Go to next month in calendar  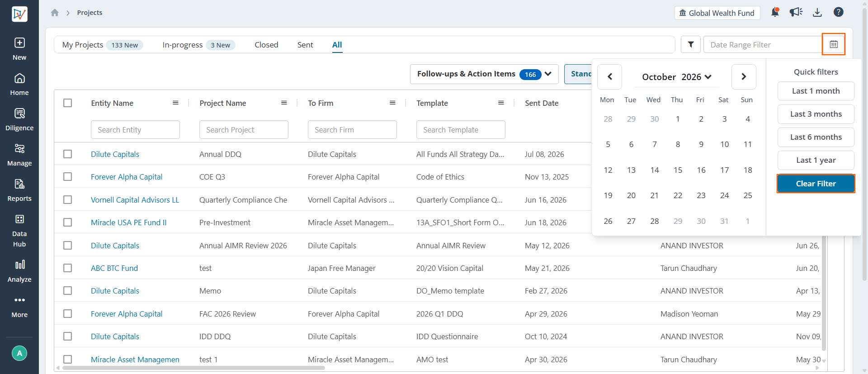pos(744,77)
